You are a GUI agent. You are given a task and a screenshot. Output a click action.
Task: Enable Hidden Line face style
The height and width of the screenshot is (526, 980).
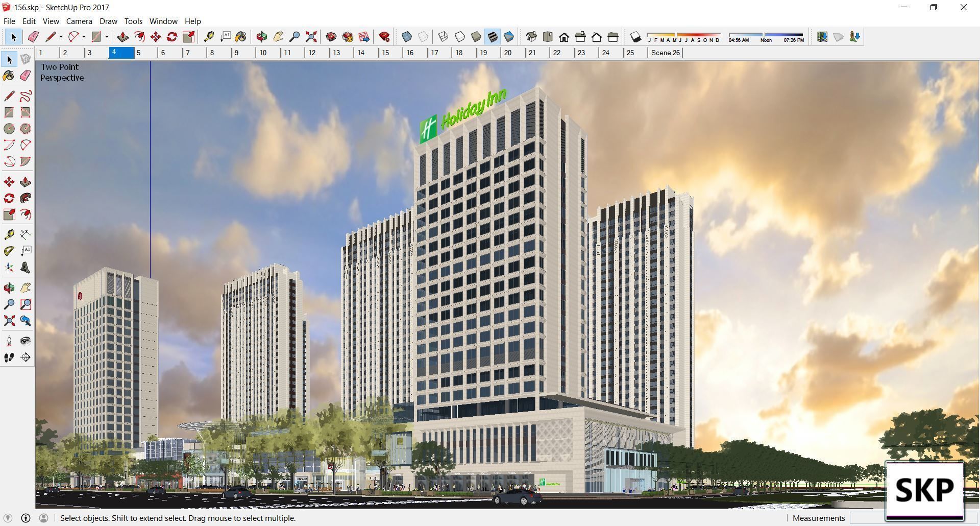pyautogui.click(x=460, y=37)
